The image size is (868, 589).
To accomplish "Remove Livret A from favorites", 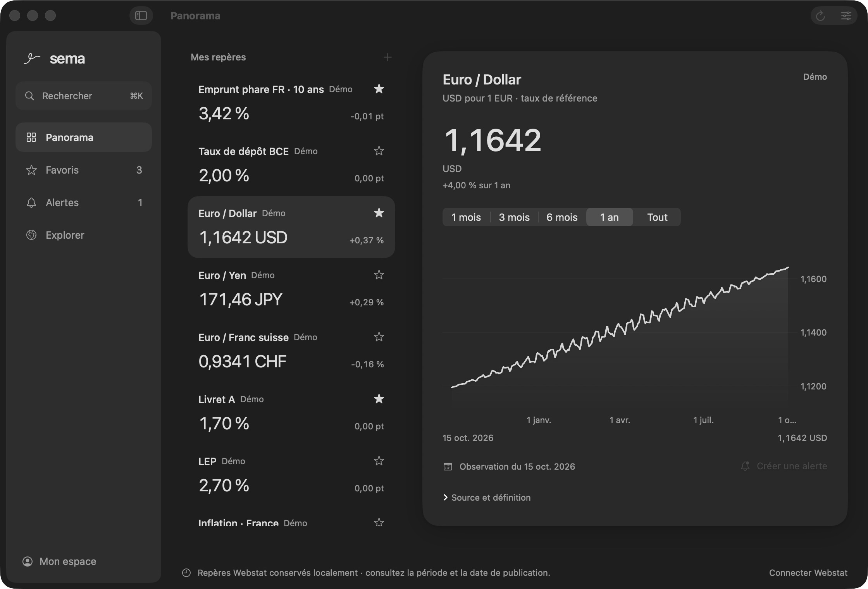I will click(x=379, y=399).
